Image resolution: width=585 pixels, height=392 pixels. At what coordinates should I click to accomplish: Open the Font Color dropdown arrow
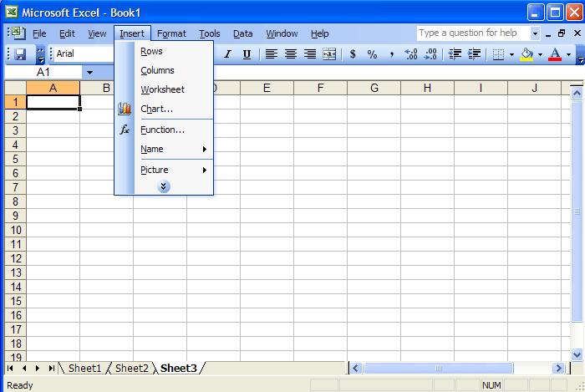coord(568,54)
